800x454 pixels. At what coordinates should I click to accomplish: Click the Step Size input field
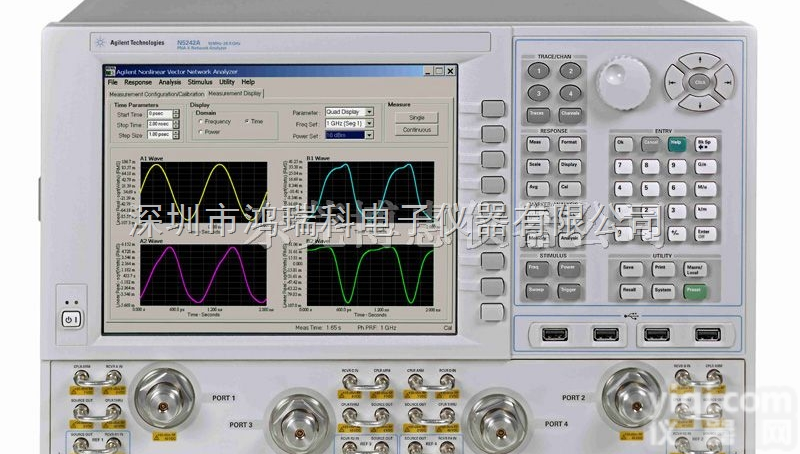[x=160, y=135]
